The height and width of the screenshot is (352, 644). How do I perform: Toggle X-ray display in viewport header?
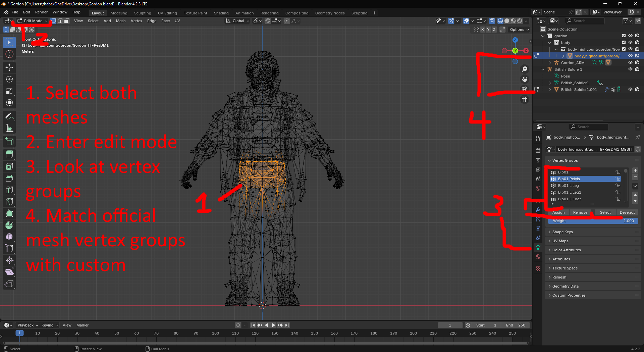tap(492, 21)
